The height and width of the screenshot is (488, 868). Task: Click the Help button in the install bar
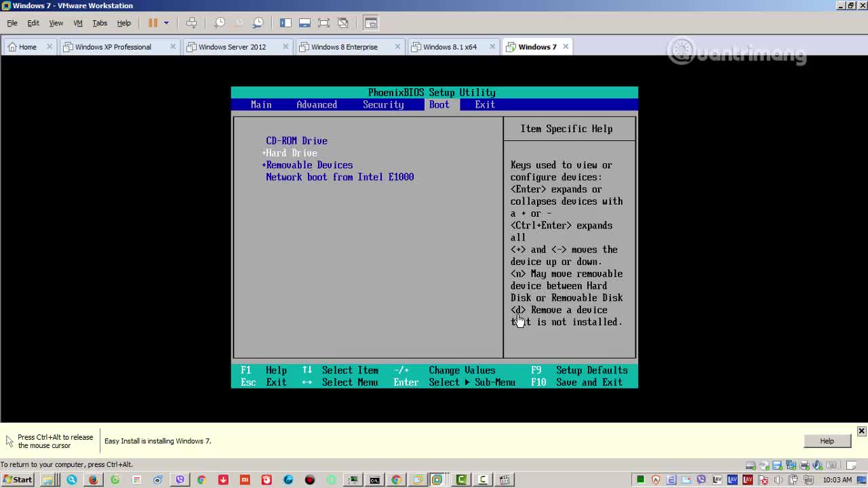pos(827,441)
